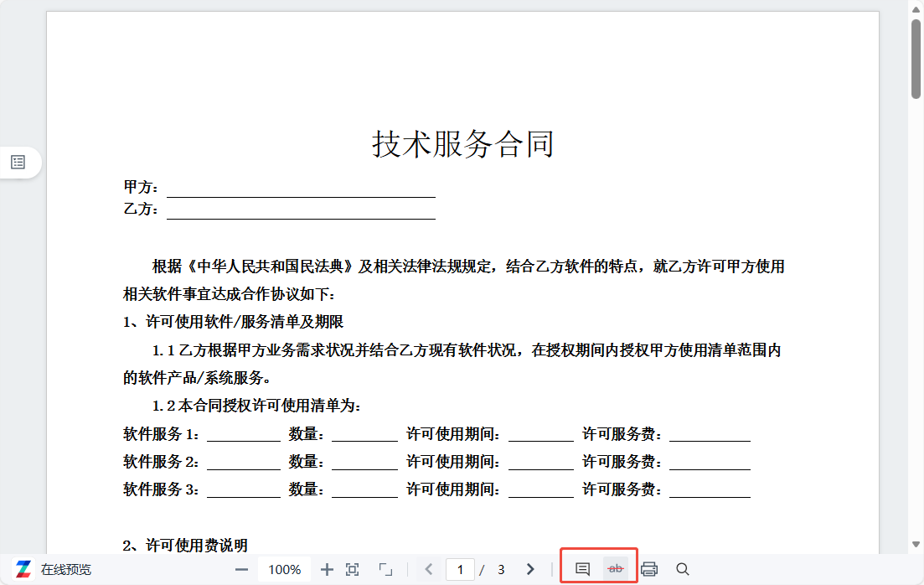Advance to the next page arrow
924x585 pixels.
tap(529, 569)
